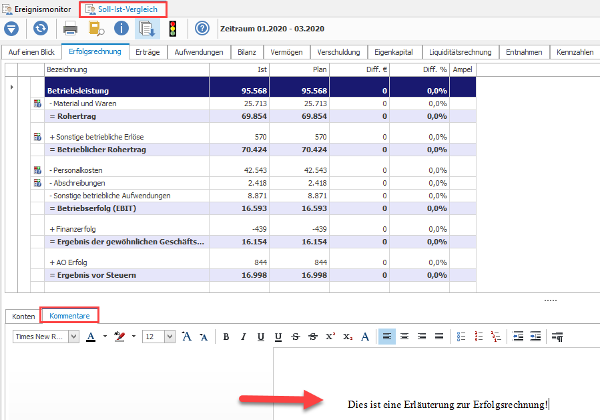
Task: Switch to the Ereignismonitor window tab
Action: 38,9
